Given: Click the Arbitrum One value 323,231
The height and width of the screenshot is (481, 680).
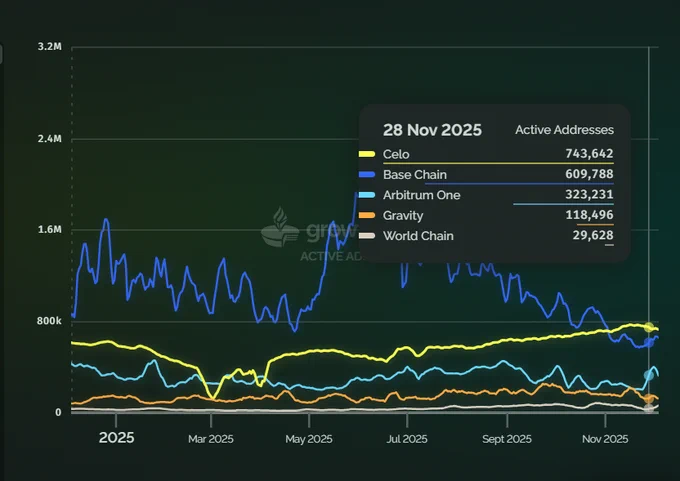Looking at the screenshot, I should 589,194.
